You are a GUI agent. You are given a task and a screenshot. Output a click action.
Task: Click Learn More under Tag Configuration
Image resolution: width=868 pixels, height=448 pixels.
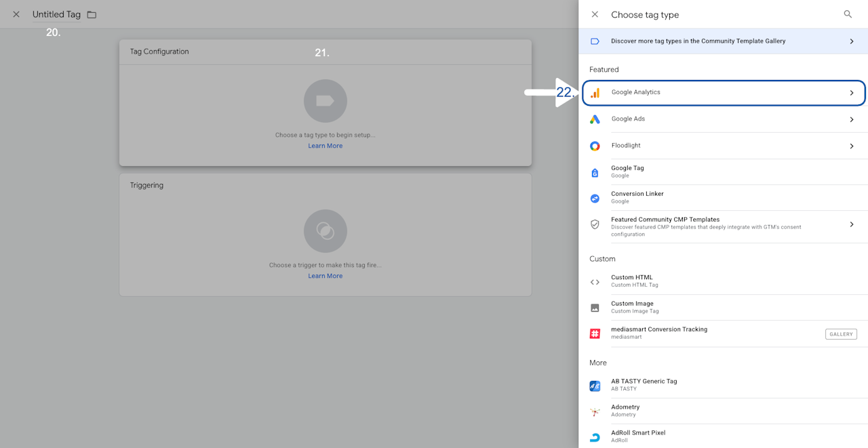click(x=325, y=146)
